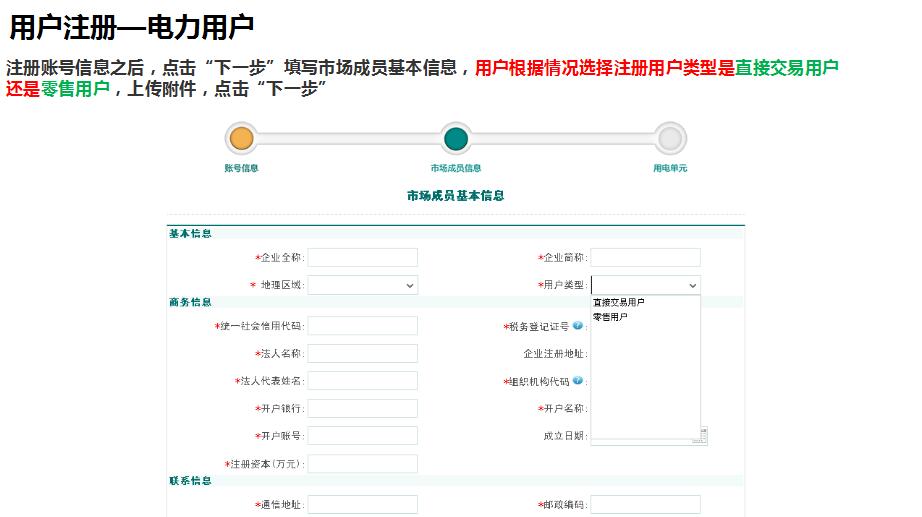This screenshot has height=517, width=922.
Task: Click into the 法人名称 field
Action: [x=362, y=353]
